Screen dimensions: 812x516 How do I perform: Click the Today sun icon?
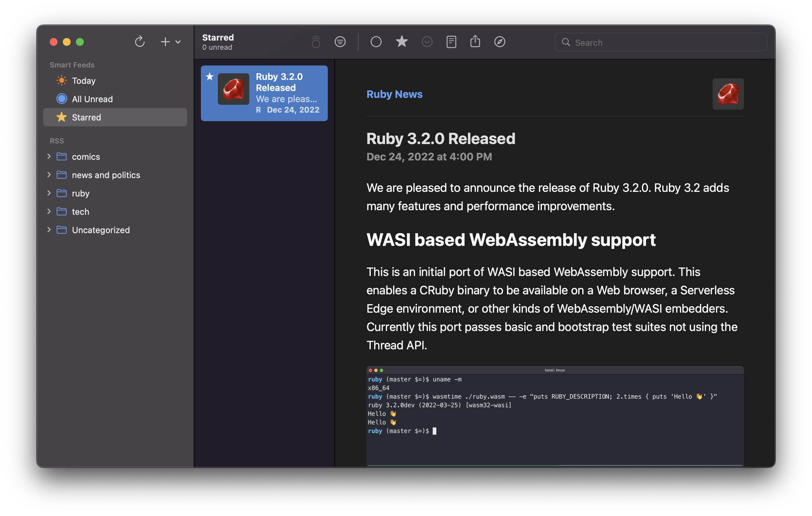click(x=62, y=80)
